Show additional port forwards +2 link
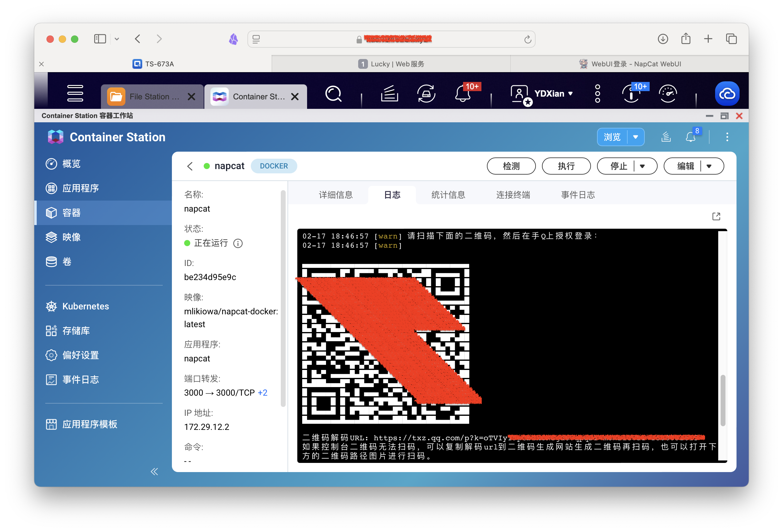 [262, 393]
